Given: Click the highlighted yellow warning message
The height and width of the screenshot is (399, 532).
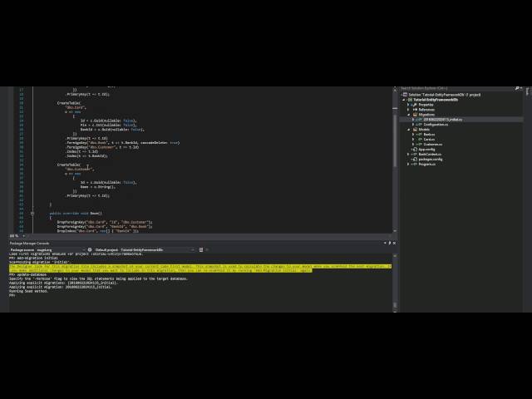Looking at the screenshot, I should [x=200, y=268].
